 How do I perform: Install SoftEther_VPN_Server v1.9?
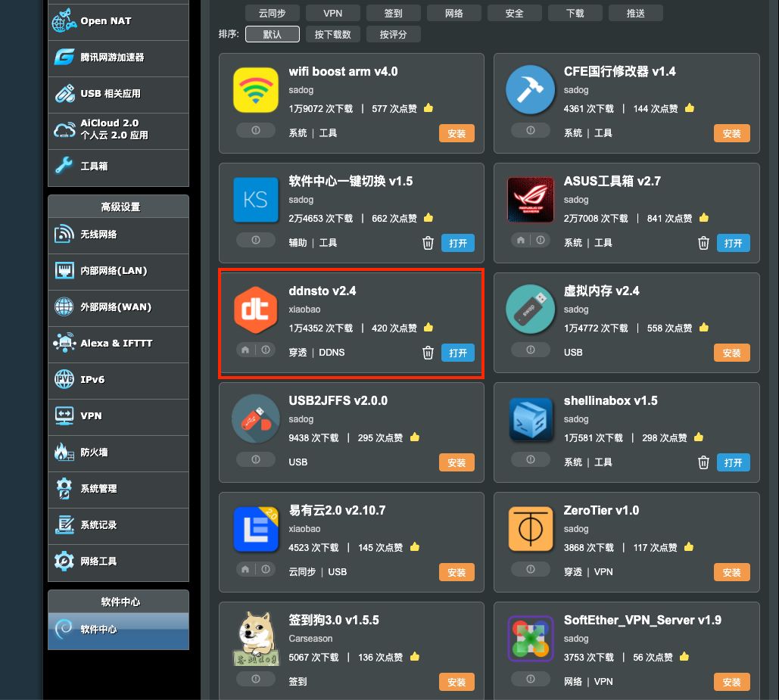[x=732, y=682]
